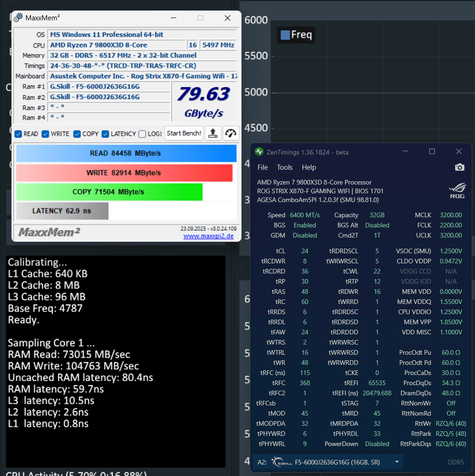The height and width of the screenshot is (476, 475).
Task: Click the RttPark RZQ/5 (48) value
Action: (451, 434)
